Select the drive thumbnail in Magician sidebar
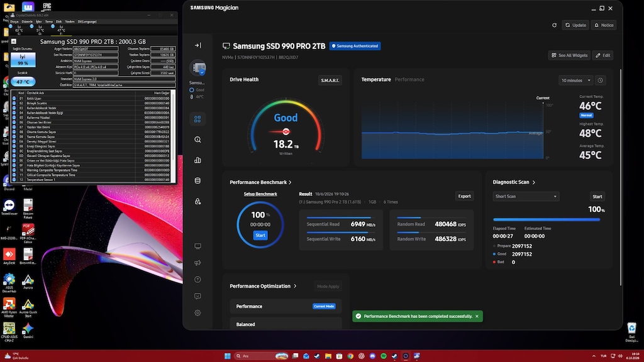The width and height of the screenshot is (644, 362). pyautogui.click(x=198, y=68)
